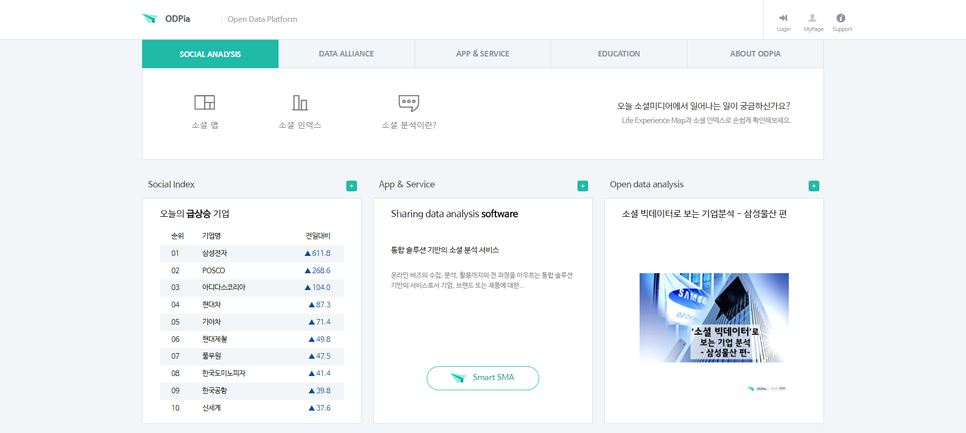
Task: Select the 기아차 row
Action: pyautogui.click(x=252, y=322)
